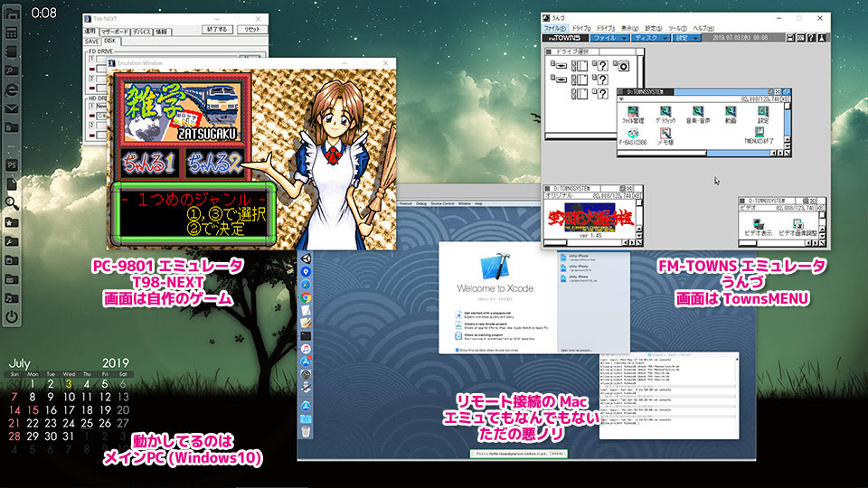Open Trash in the Mac dock
Viewport: 868px width, 488px height.
306,432
